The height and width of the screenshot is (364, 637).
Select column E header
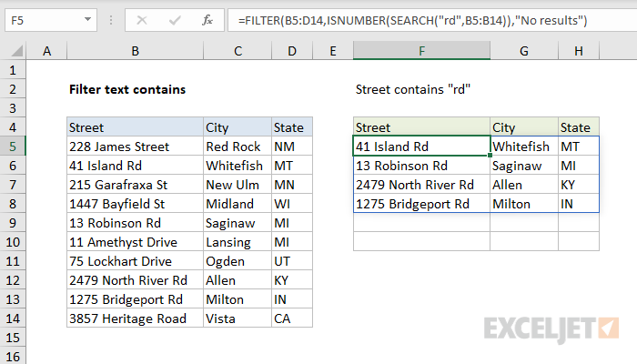[x=333, y=51]
